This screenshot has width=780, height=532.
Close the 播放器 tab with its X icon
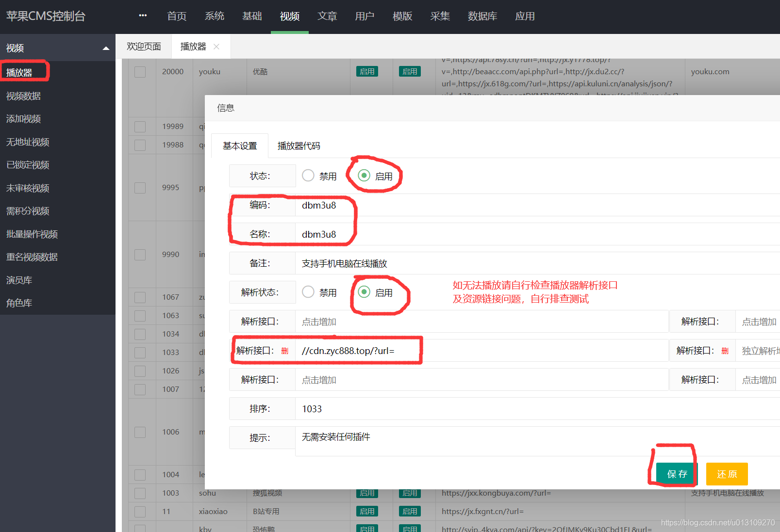(216, 47)
